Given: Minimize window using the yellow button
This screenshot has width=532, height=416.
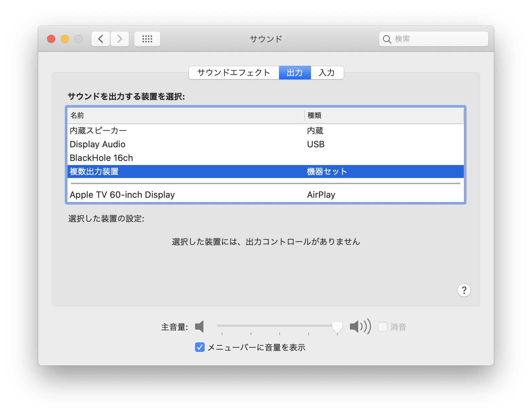Looking at the screenshot, I should pyautogui.click(x=65, y=39).
